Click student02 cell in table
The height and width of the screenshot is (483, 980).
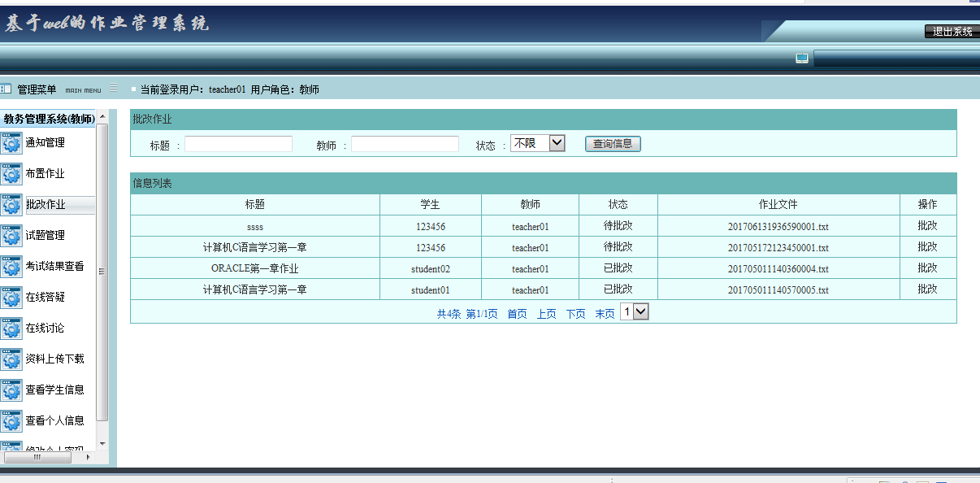[431, 269]
